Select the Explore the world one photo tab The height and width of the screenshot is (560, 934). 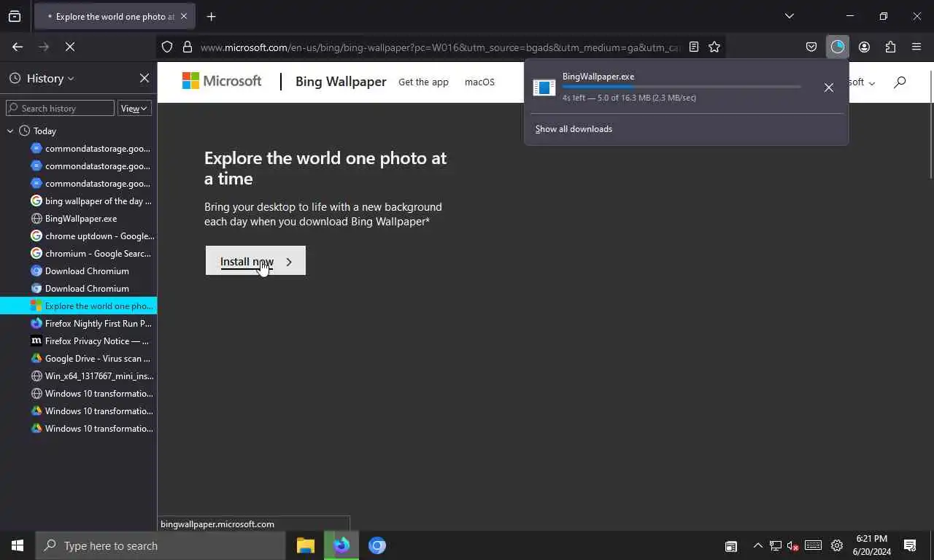(115, 16)
